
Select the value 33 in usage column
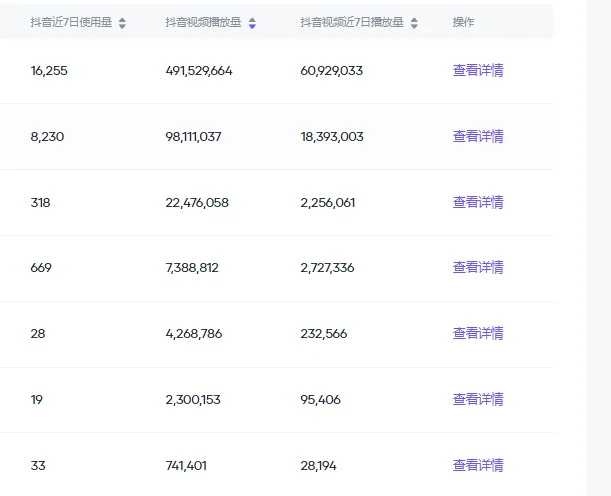(38, 466)
